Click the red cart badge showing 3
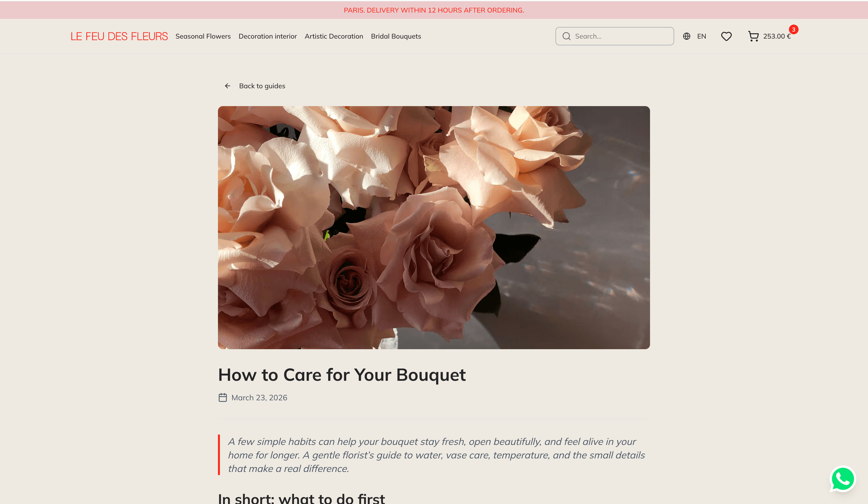This screenshot has height=504, width=868. coord(793,30)
